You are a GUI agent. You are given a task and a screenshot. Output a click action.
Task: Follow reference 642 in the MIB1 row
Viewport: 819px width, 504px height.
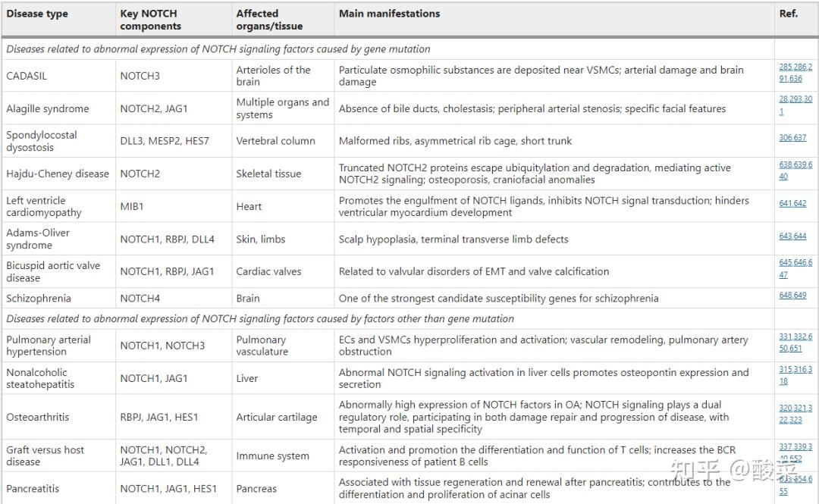(800, 203)
